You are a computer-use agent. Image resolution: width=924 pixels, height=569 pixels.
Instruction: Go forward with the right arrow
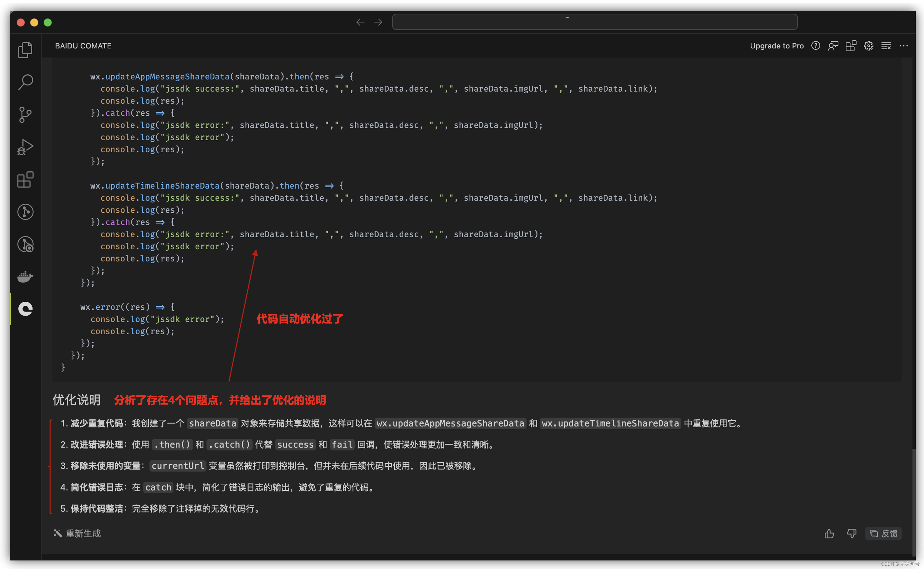[x=378, y=22]
